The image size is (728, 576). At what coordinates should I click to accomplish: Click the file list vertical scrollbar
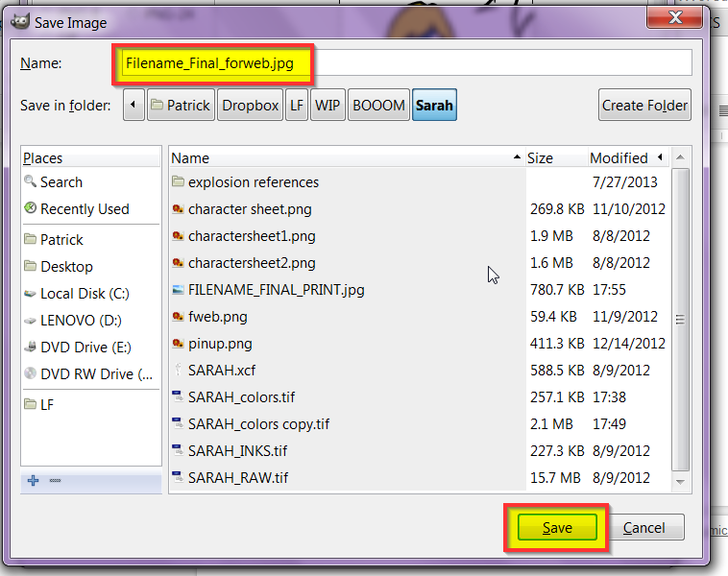tap(680, 321)
